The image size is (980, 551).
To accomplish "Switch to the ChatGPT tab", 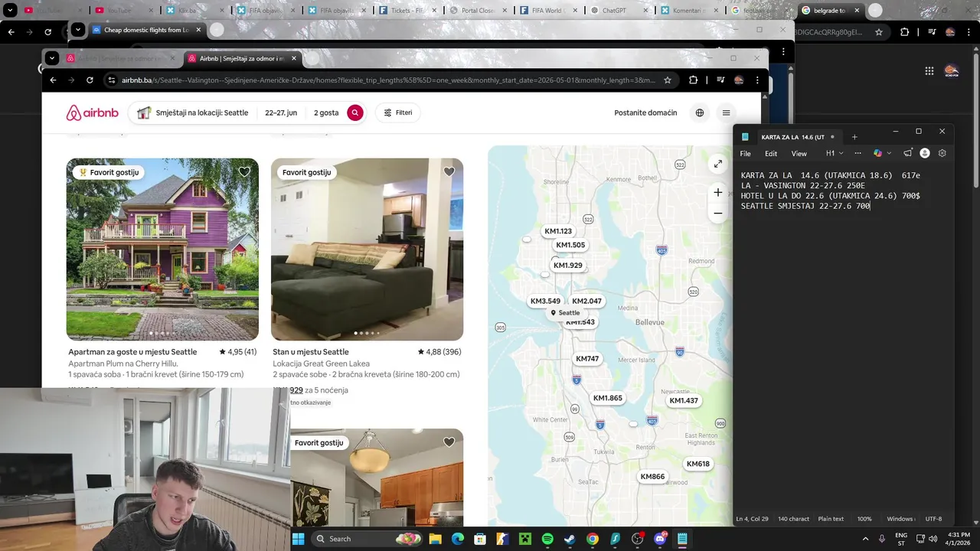I will point(619,11).
